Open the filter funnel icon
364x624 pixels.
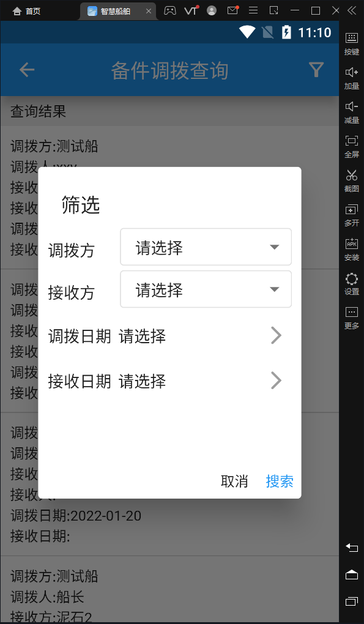pyautogui.click(x=316, y=70)
